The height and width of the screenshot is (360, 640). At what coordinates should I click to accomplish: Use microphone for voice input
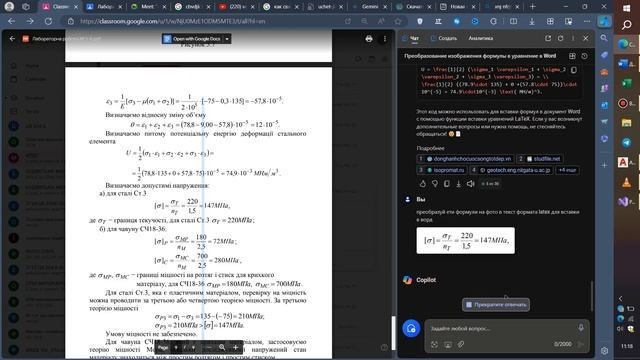point(581,328)
